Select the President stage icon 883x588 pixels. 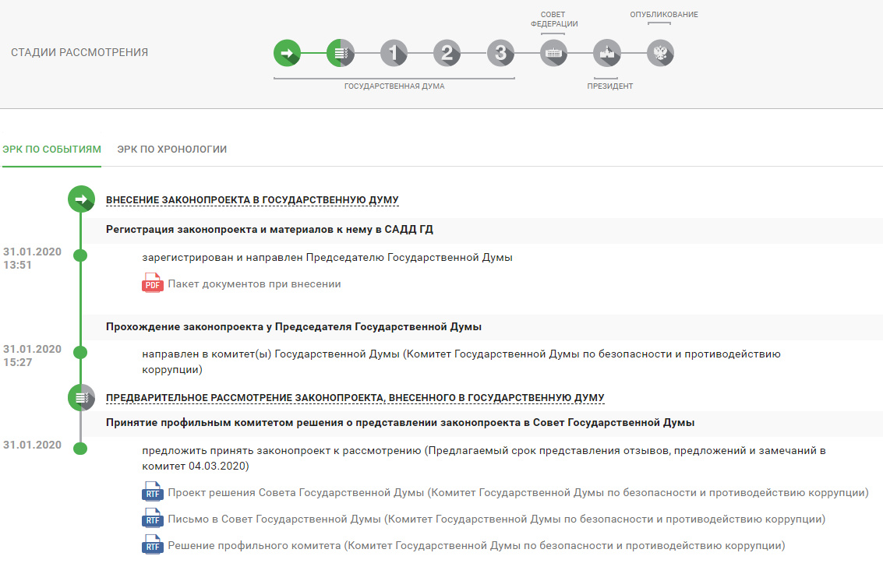[606, 53]
